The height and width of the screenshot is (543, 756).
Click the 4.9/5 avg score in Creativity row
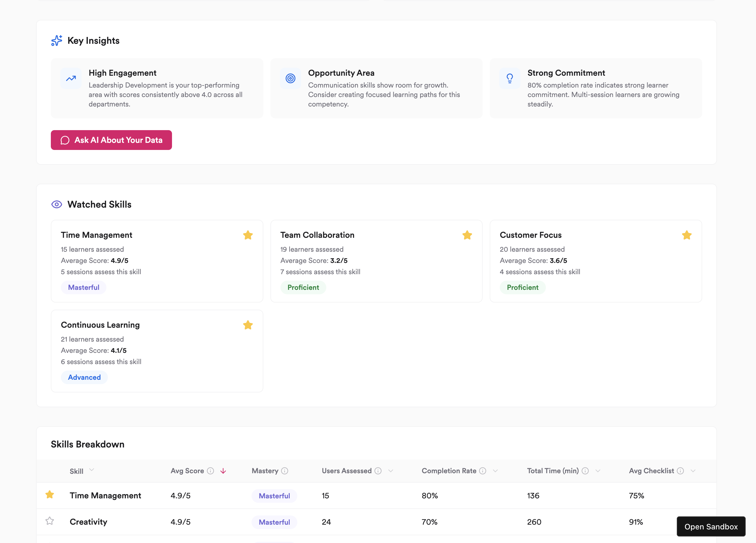[180, 522]
